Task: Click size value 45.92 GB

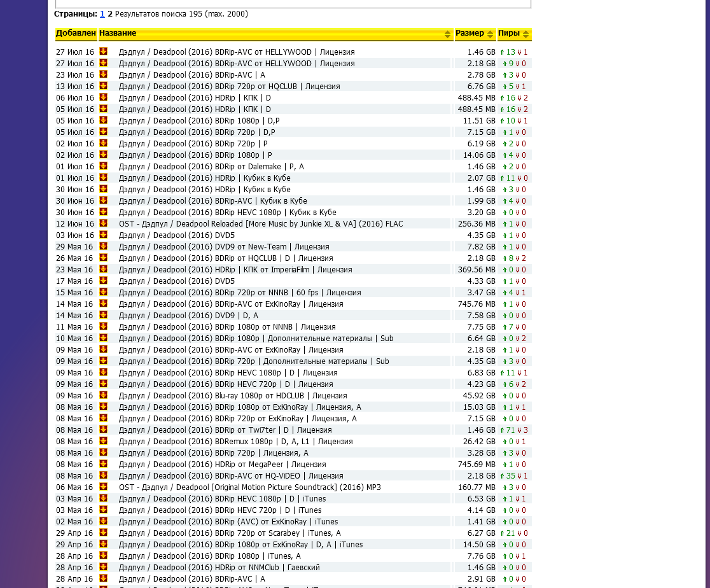Action: (479, 395)
